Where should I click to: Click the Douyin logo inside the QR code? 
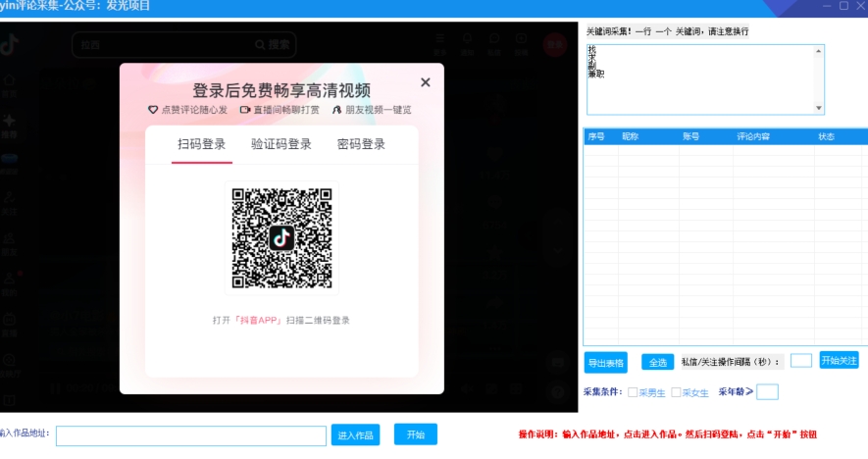(x=281, y=236)
